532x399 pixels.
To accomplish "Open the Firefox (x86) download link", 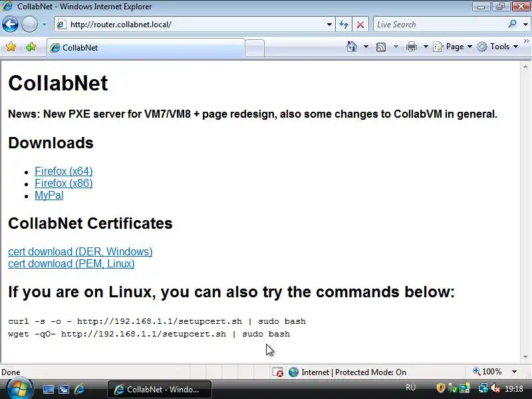I will tap(63, 184).
